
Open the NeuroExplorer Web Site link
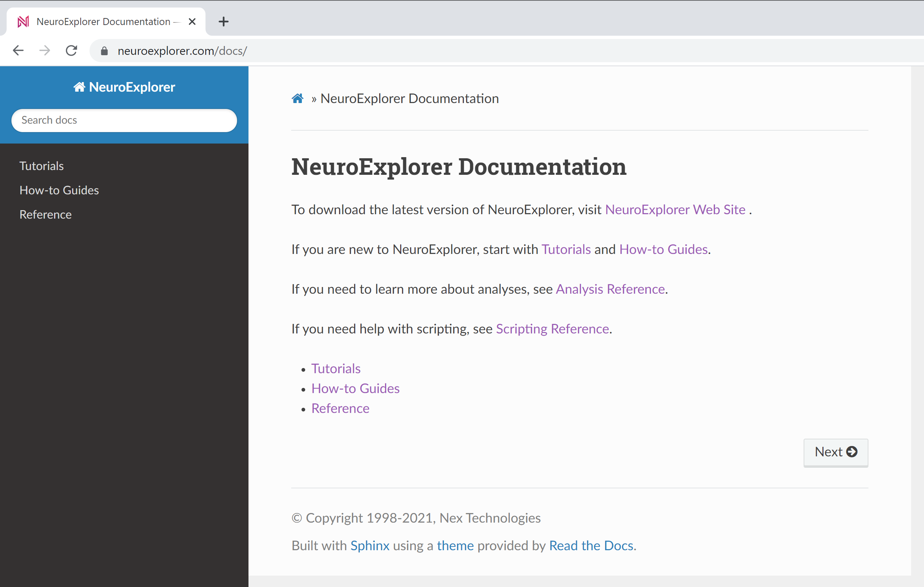click(676, 209)
